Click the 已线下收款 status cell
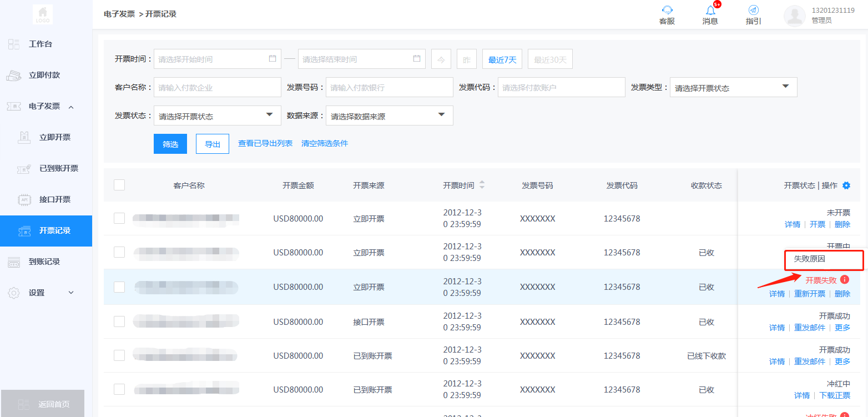 pos(706,356)
